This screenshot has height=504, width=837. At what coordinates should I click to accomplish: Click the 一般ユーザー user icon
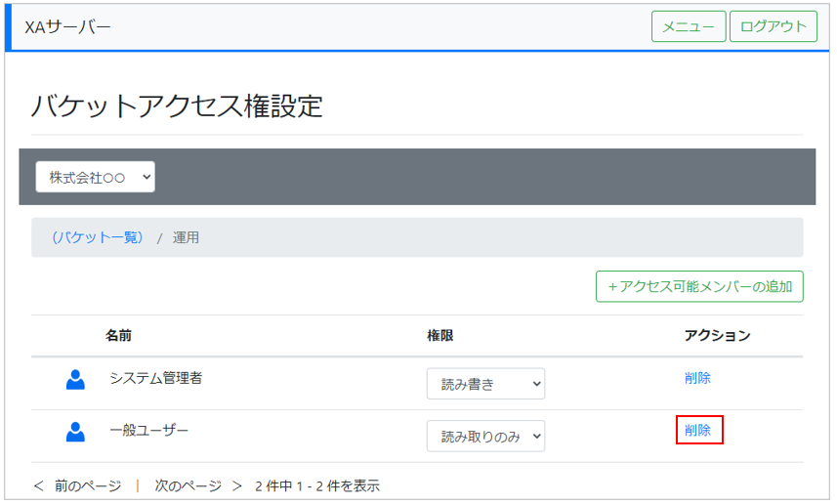pos(75,431)
